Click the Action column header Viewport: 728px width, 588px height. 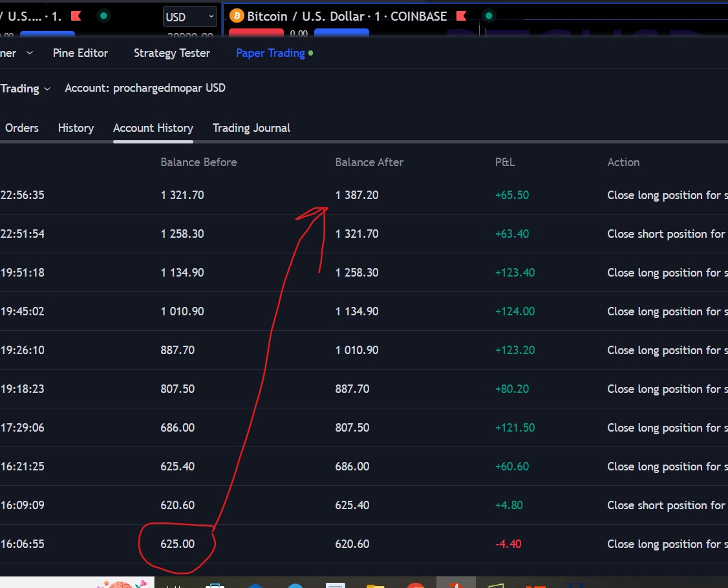click(623, 162)
